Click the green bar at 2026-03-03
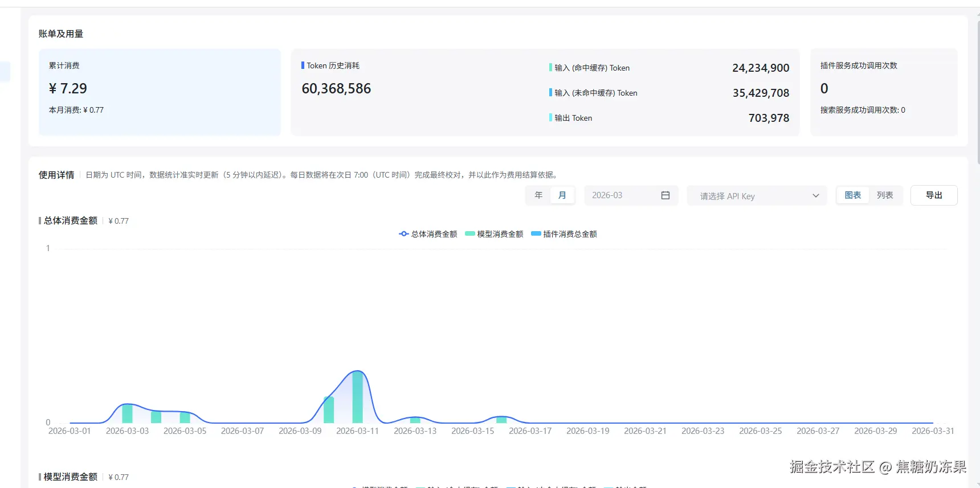Viewport: 980px width, 488px height. pos(127,413)
